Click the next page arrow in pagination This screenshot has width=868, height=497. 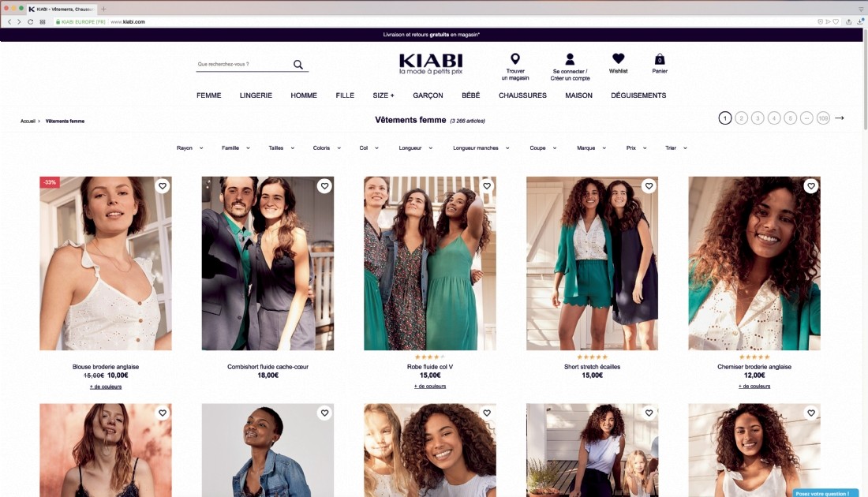click(x=840, y=118)
